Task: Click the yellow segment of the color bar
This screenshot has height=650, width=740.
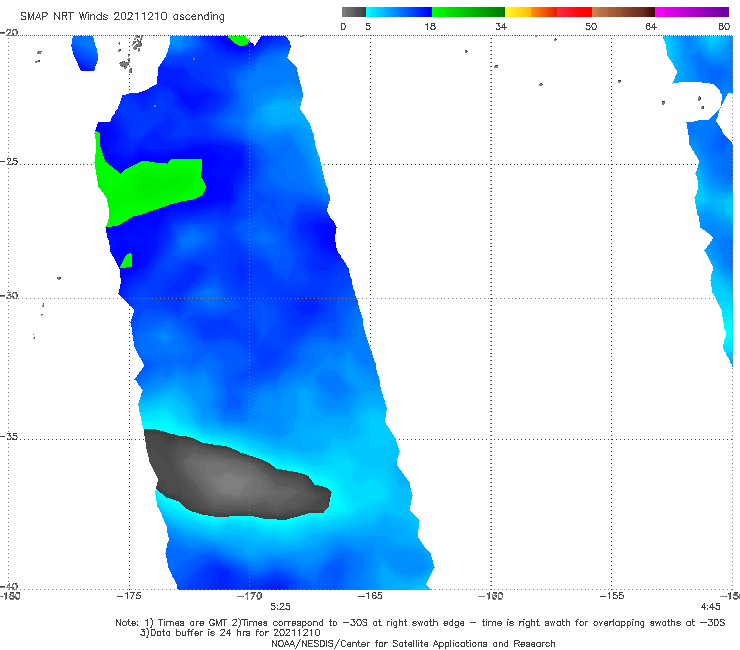Action: tap(518, 12)
